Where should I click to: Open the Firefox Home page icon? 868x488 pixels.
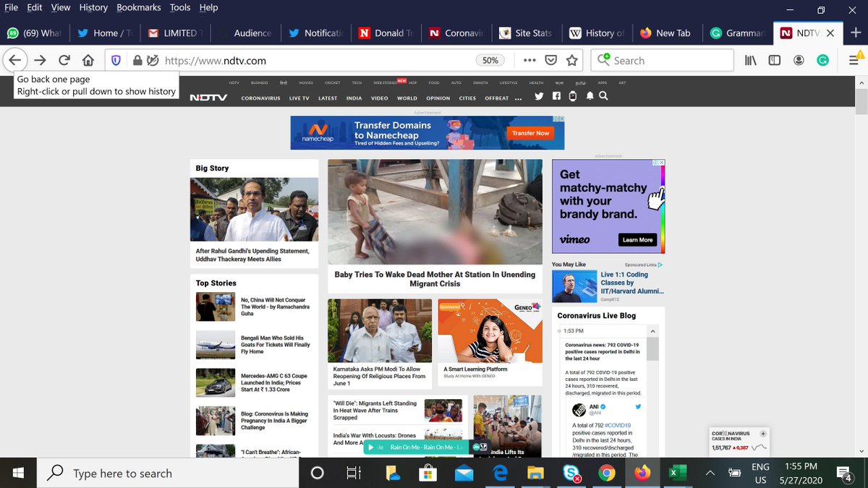coord(88,61)
